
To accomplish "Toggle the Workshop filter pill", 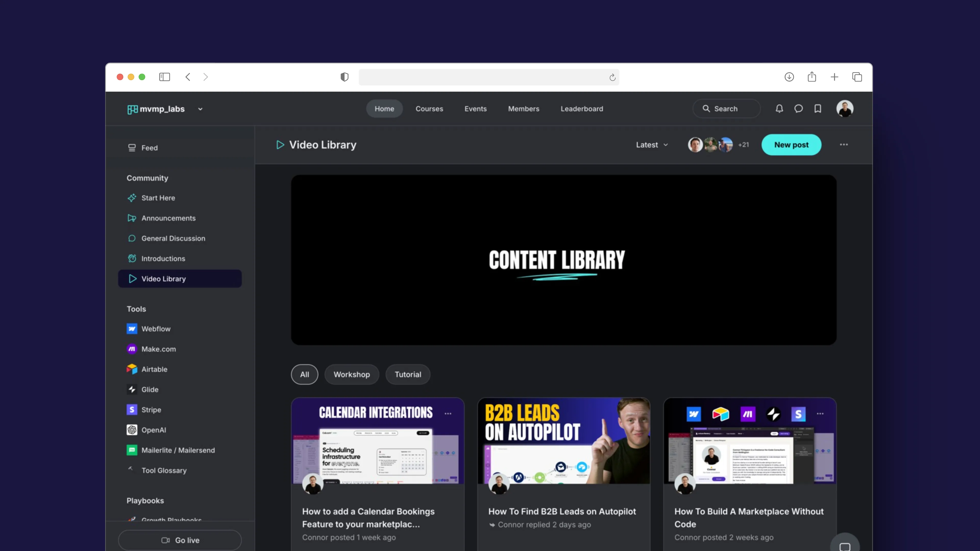I will pos(351,374).
